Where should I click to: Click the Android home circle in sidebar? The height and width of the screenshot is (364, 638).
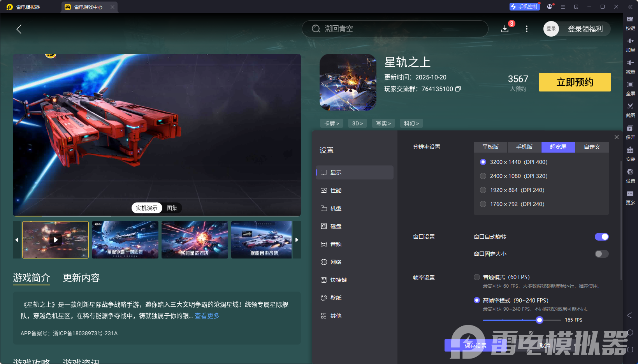coord(630,332)
